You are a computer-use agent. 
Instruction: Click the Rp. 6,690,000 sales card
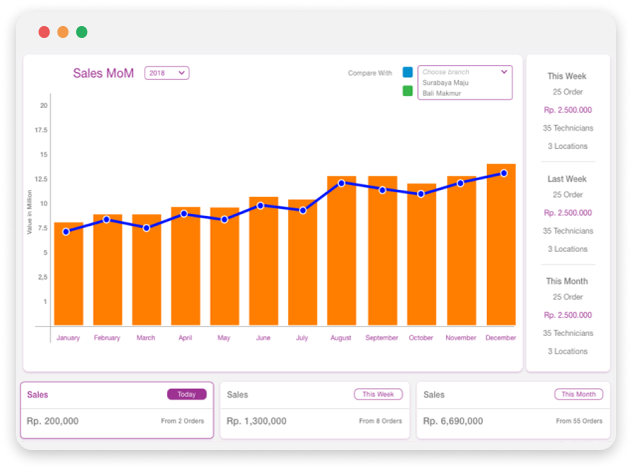point(511,410)
